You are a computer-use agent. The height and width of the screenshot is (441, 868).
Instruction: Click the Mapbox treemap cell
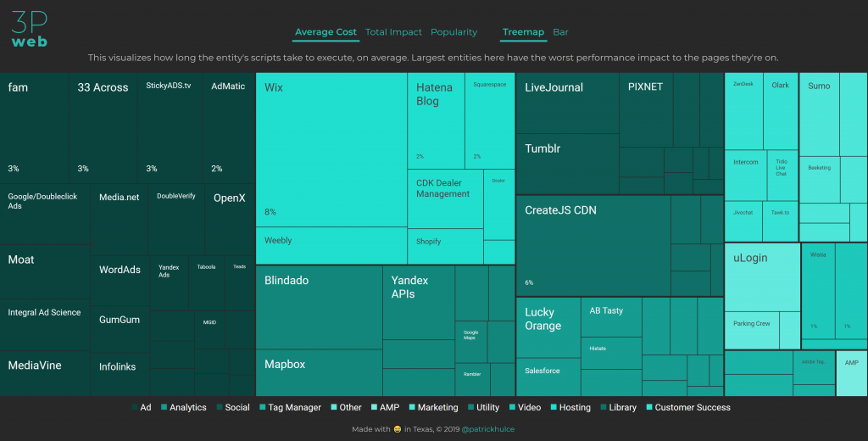pyautogui.click(x=320, y=373)
